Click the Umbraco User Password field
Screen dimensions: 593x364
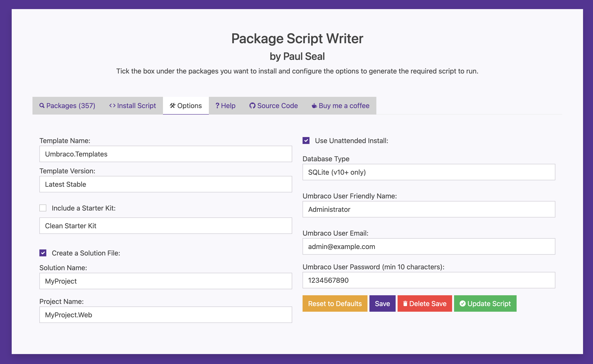click(x=429, y=280)
